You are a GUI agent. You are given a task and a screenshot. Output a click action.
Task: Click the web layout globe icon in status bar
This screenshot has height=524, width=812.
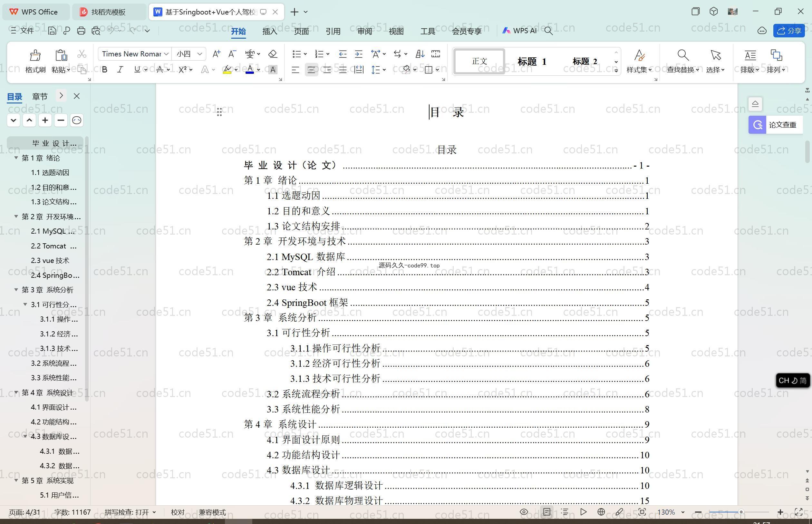point(601,512)
